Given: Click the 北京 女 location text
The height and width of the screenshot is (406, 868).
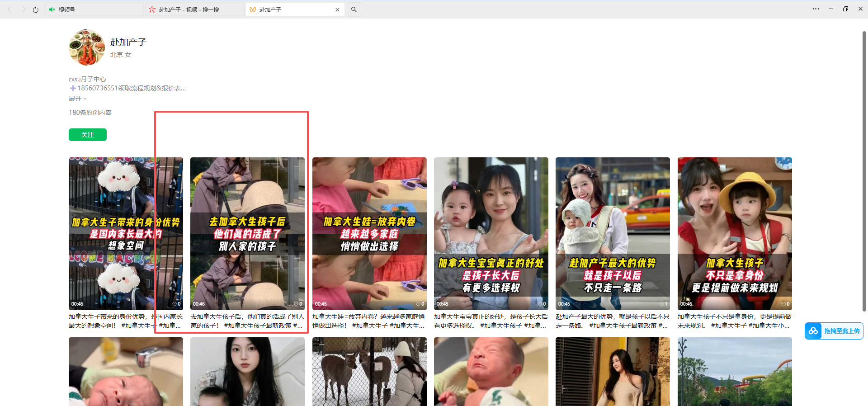Looking at the screenshot, I should pyautogui.click(x=121, y=55).
